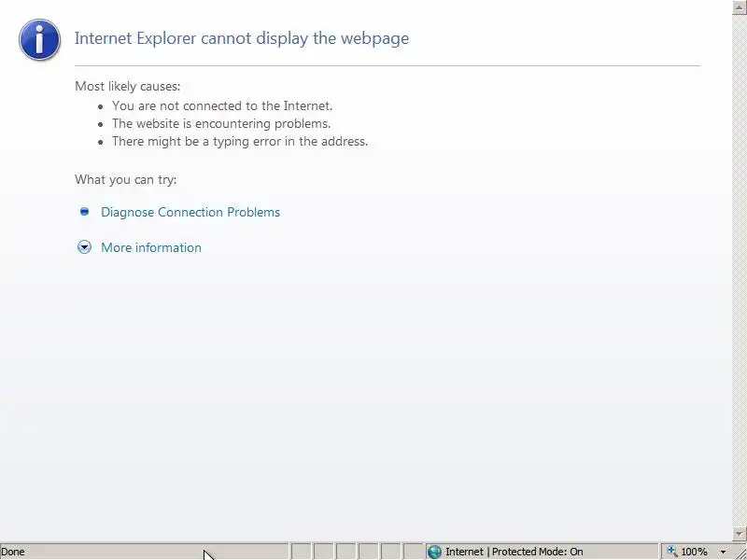Click the More information link
747x560 pixels.
(x=151, y=247)
